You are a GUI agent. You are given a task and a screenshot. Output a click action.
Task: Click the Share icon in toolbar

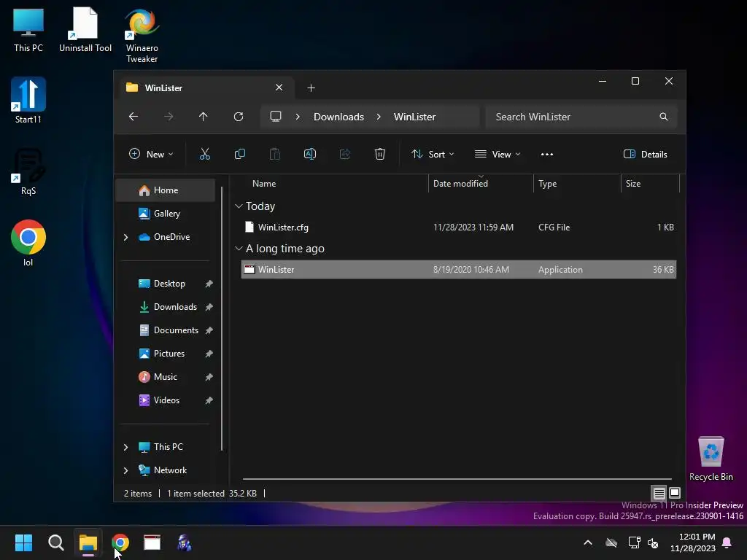[x=345, y=154]
